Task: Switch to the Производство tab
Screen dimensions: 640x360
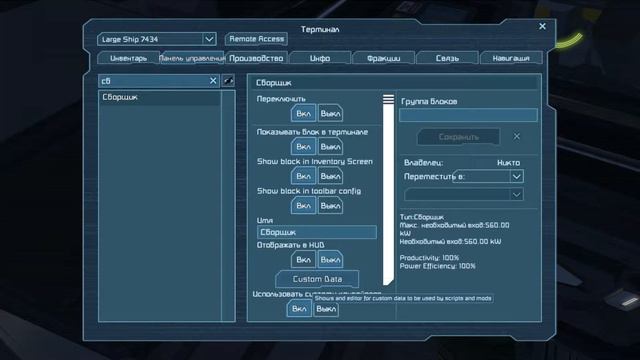Action: click(256, 58)
